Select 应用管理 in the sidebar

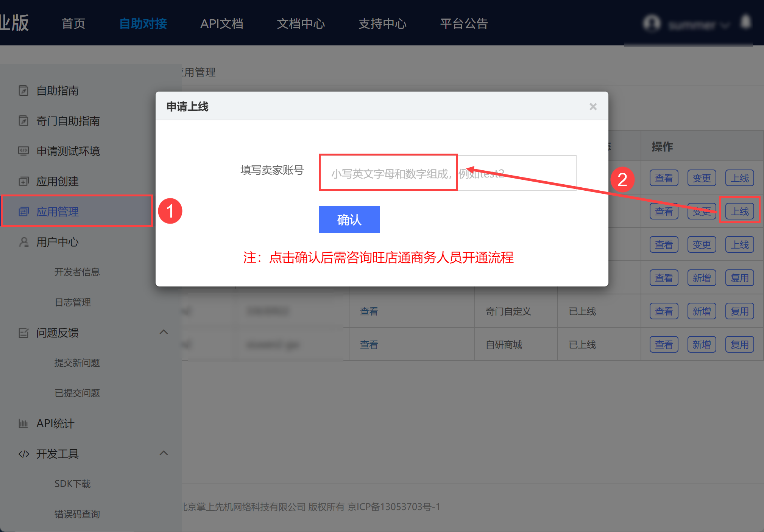point(58,212)
